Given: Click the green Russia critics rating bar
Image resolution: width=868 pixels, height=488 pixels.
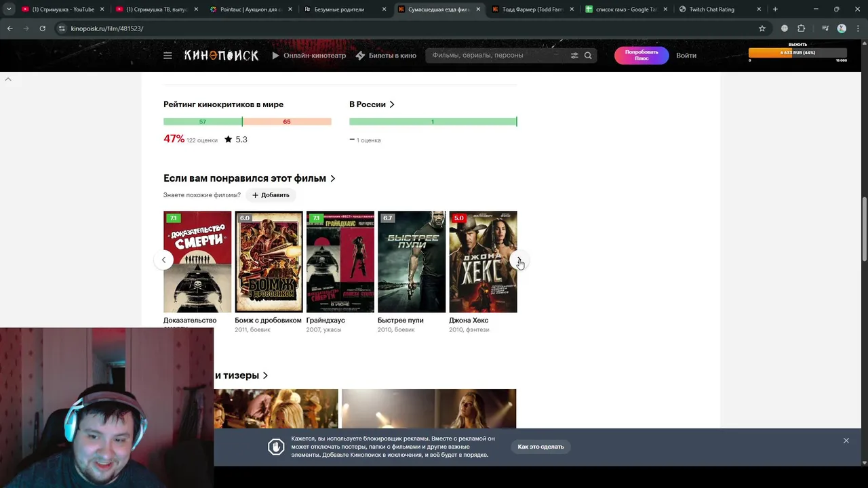Looking at the screenshot, I should point(433,121).
